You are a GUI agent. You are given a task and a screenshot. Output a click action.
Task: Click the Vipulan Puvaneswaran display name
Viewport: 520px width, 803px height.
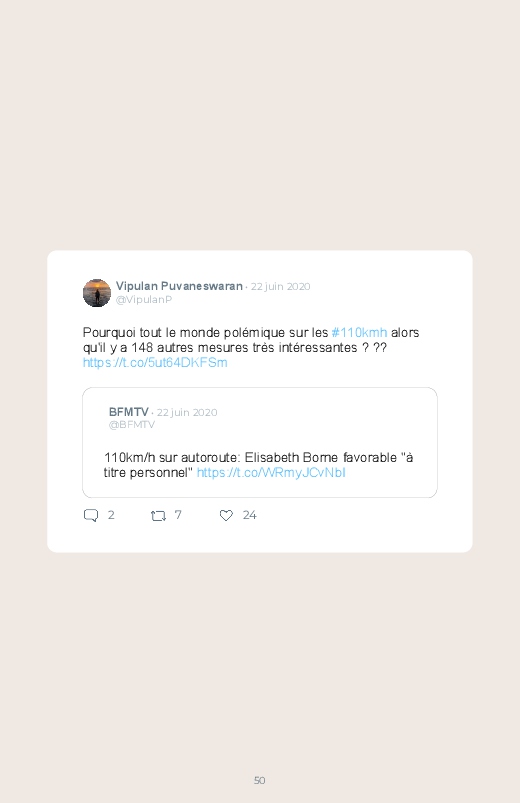tap(179, 286)
